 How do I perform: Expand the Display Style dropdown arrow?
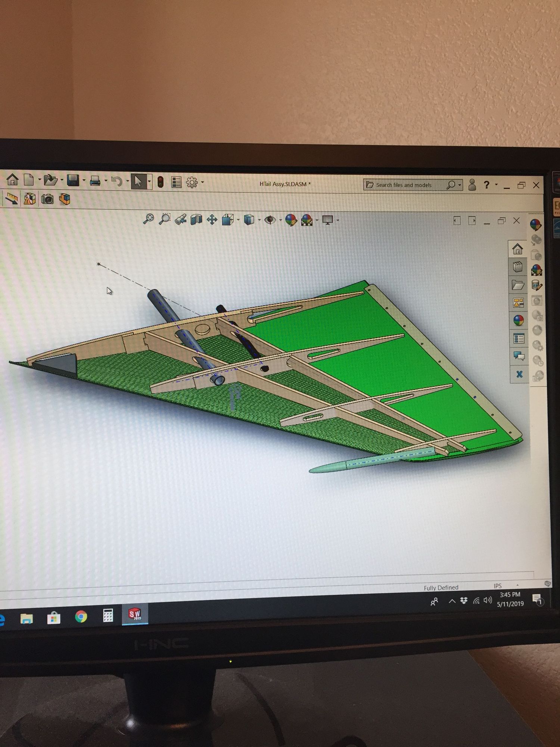259,220
